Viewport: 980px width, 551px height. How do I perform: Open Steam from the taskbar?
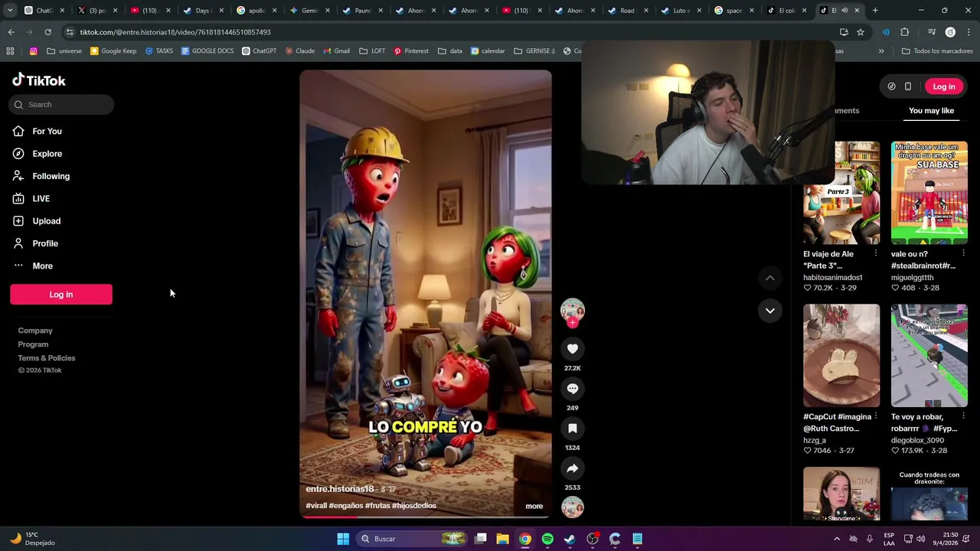(x=570, y=539)
